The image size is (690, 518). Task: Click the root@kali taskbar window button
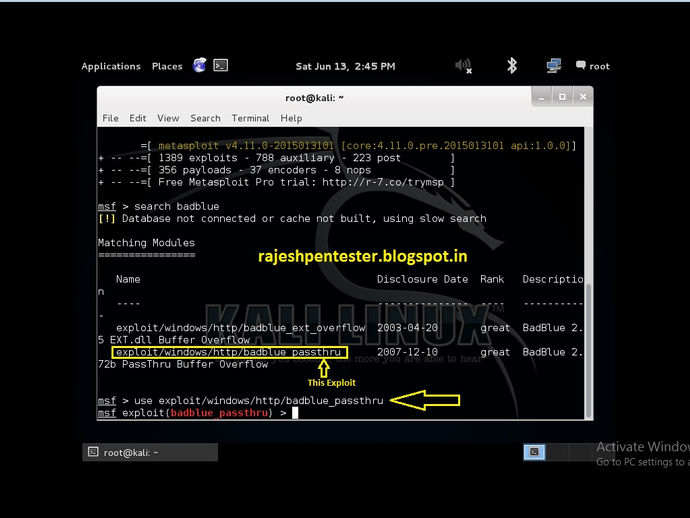pyautogui.click(x=150, y=452)
